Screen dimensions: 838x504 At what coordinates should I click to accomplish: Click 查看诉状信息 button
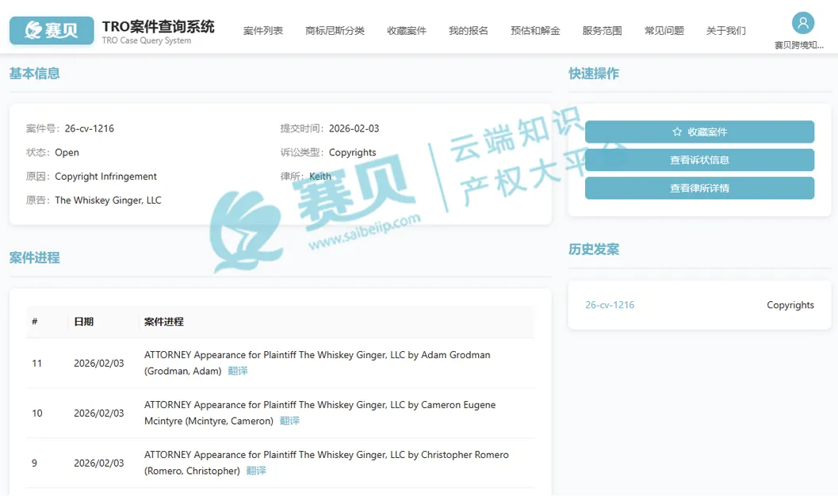(699, 160)
